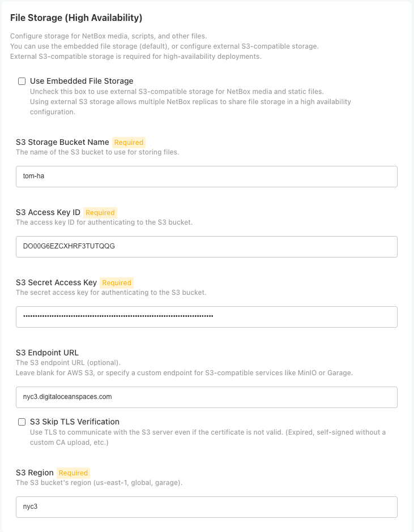Click the 'S3 Endpoint URL' field label
This screenshot has width=414, height=532.
pyautogui.click(x=47, y=353)
